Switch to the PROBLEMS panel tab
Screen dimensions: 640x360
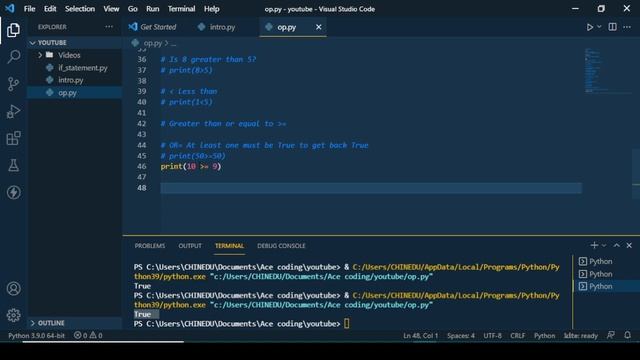[150, 246]
